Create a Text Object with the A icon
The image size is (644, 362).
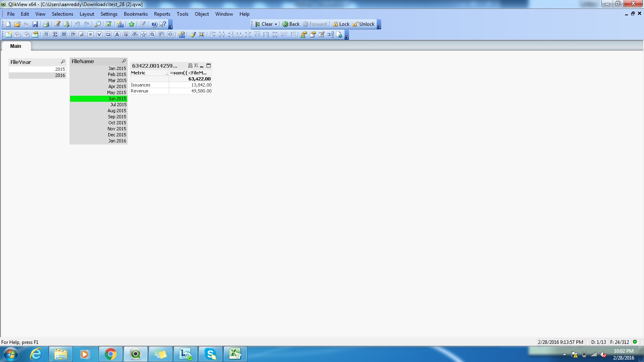point(117,35)
